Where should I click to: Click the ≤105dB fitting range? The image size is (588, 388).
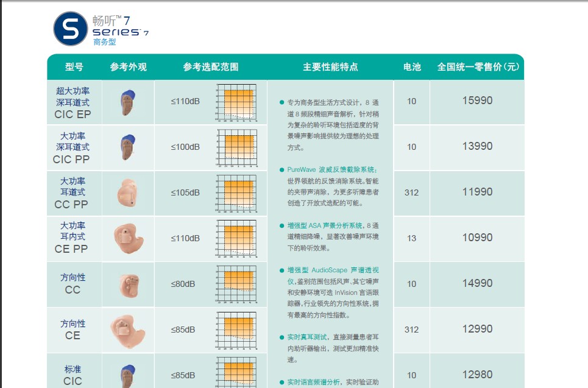[x=185, y=192]
